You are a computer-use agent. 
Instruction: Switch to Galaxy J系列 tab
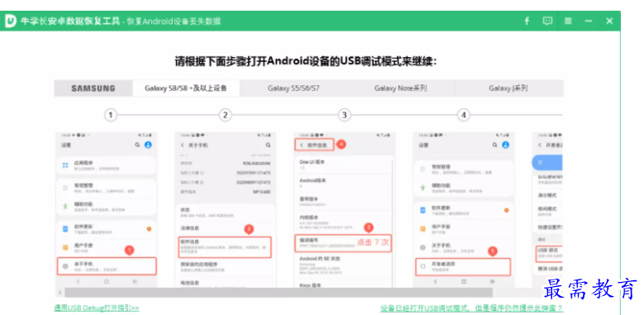(x=508, y=88)
